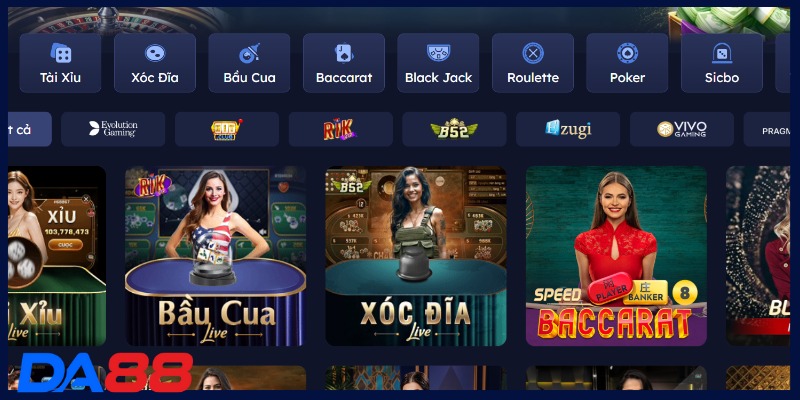Filter by the RIK provider logo
This screenshot has width=800, height=400.
340,129
